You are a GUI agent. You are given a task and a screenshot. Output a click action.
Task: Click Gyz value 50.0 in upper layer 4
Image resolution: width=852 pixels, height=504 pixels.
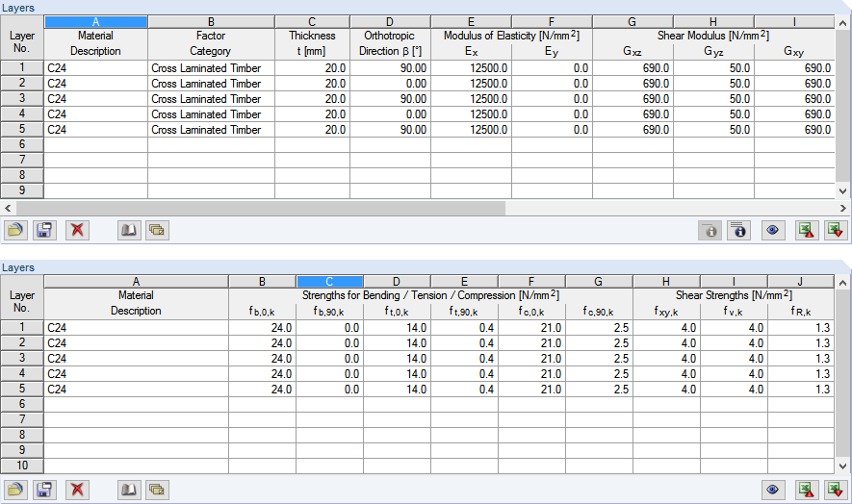tap(714, 114)
